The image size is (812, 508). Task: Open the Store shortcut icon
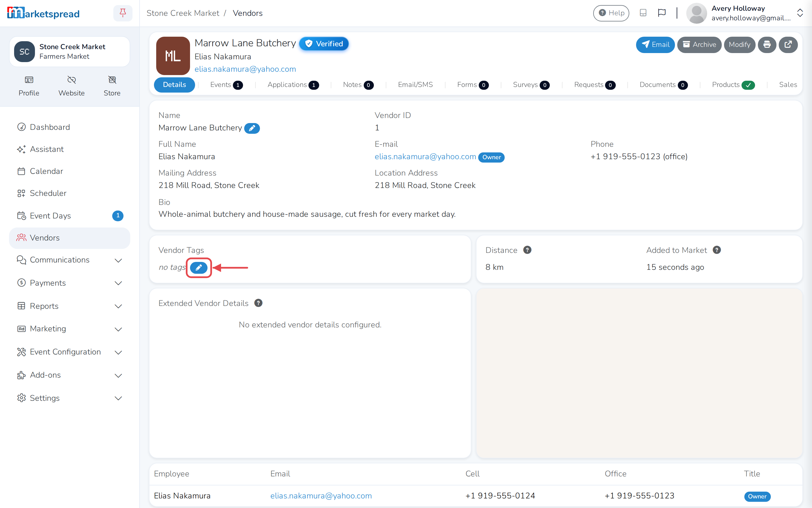[x=112, y=86]
